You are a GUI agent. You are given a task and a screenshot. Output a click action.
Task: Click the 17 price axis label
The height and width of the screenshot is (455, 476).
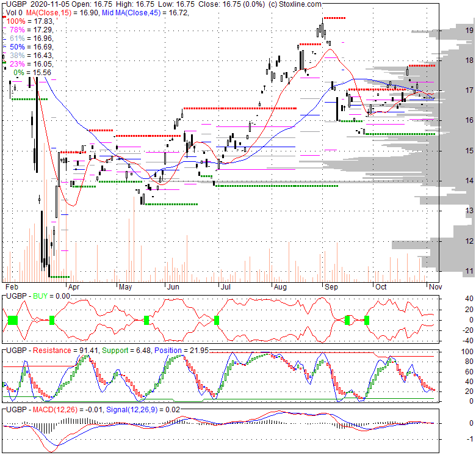[x=469, y=90]
